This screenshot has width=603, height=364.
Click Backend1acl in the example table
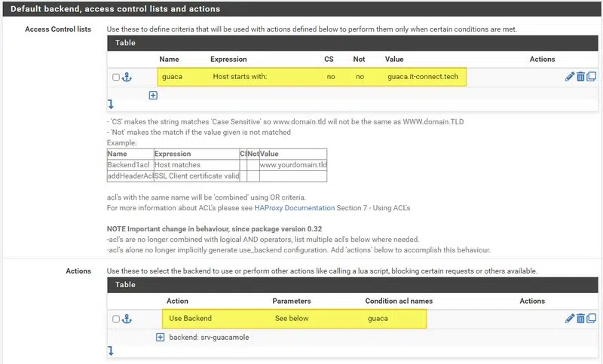pos(128,165)
